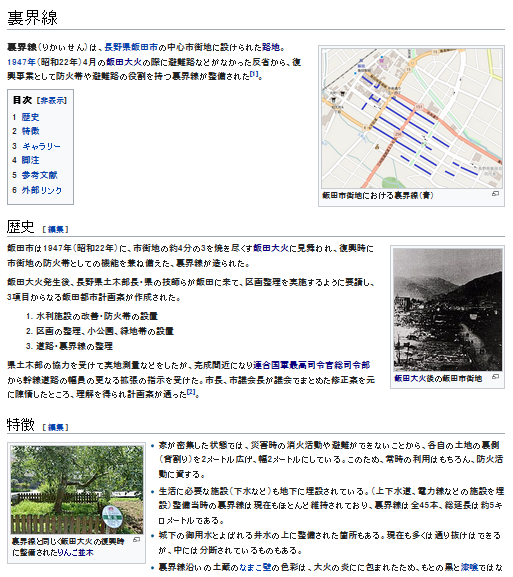
Task: Open the 漆喰 link
Action: tap(469, 567)
